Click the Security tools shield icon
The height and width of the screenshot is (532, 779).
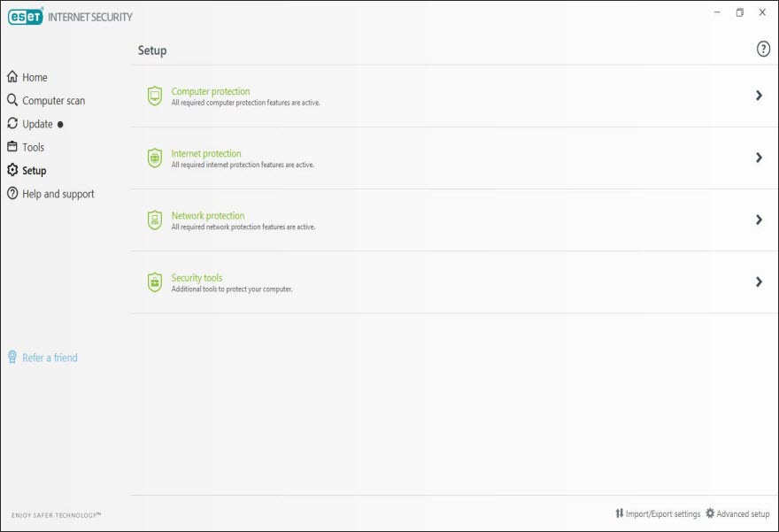coord(155,282)
